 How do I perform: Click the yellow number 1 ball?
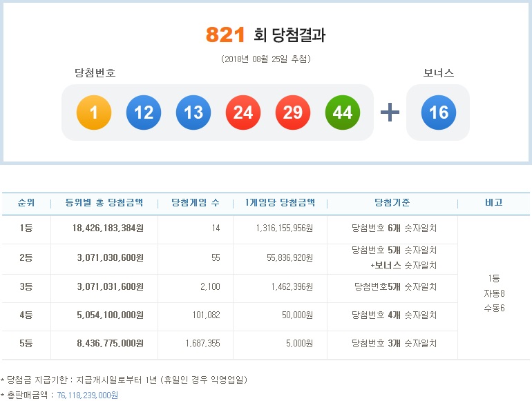click(94, 113)
